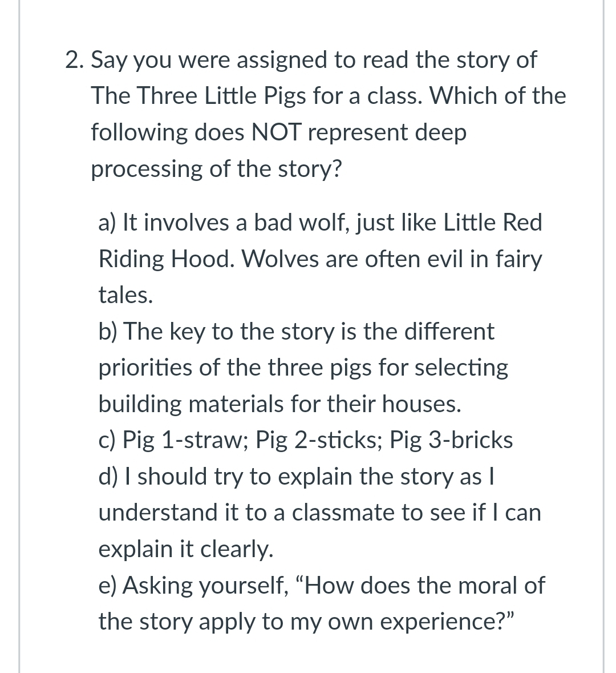Click "explain it clearly." line in option d

click(x=186, y=549)
